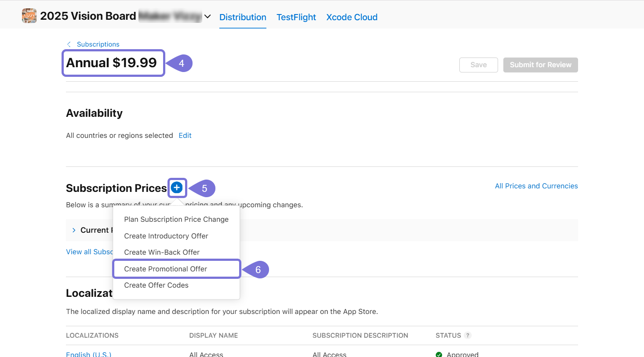This screenshot has height=357, width=644.
Task: Click the Save button
Action: point(478,65)
